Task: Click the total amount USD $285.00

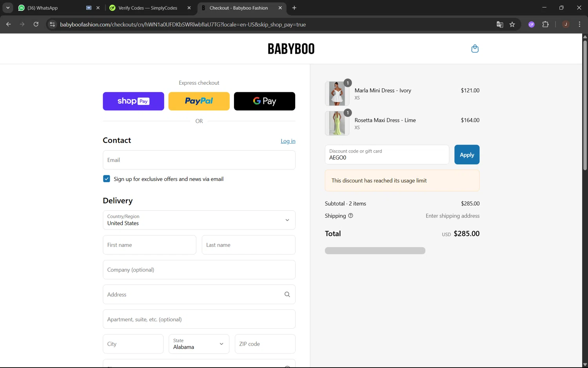Action: point(461,234)
